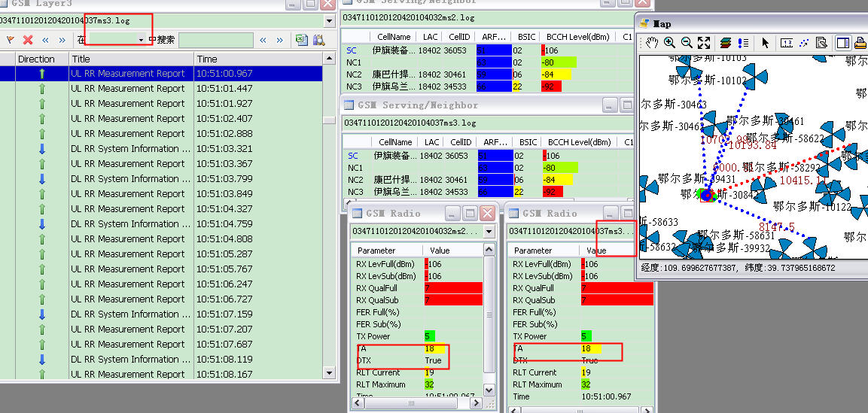Open the search-in field combo box

pos(117,40)
